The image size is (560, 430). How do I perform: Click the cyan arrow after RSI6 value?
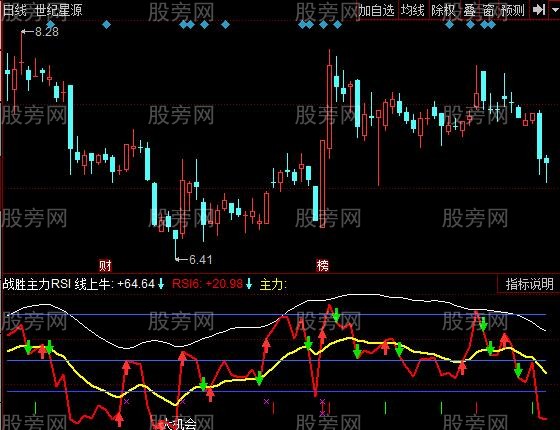click(x=249, y=284)
